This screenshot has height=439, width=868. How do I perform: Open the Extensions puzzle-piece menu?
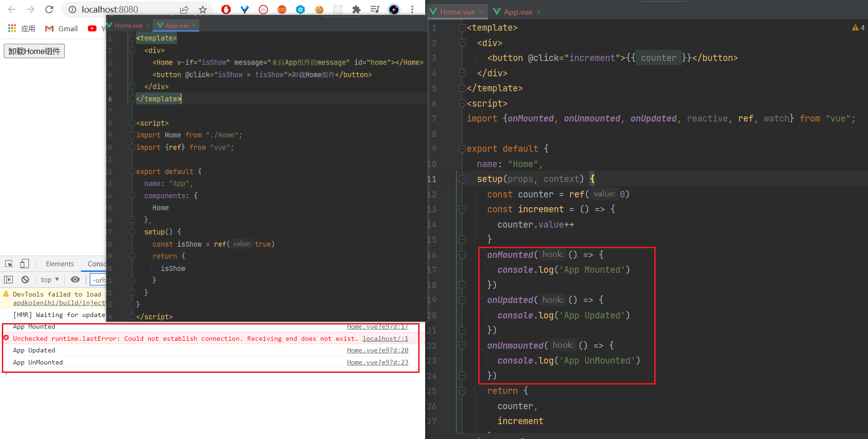(357, 9)
